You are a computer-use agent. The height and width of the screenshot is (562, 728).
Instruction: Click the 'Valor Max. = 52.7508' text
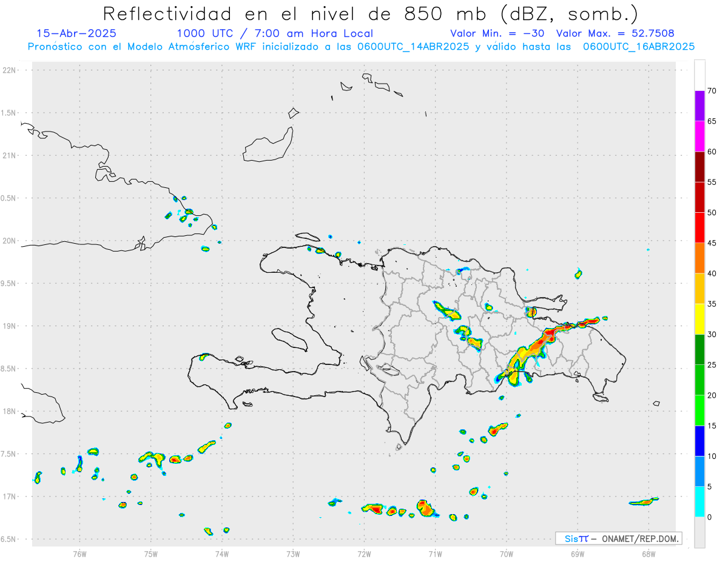[x=615, y=33]
